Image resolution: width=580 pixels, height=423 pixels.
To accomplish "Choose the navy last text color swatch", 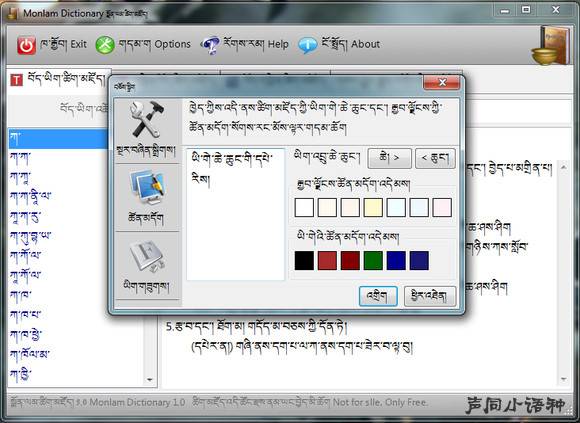I will click(419, 260).
